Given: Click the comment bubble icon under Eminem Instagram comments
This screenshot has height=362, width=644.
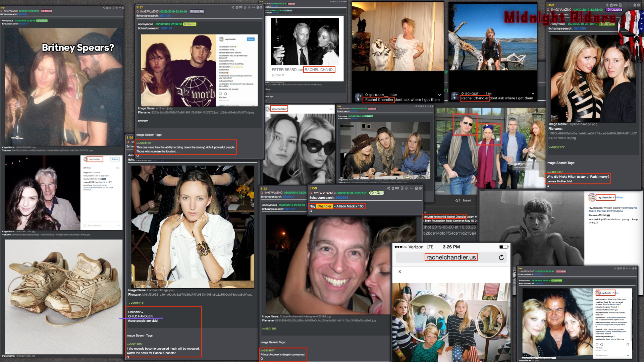Looking at the screenshot, I should click(225, 94).
